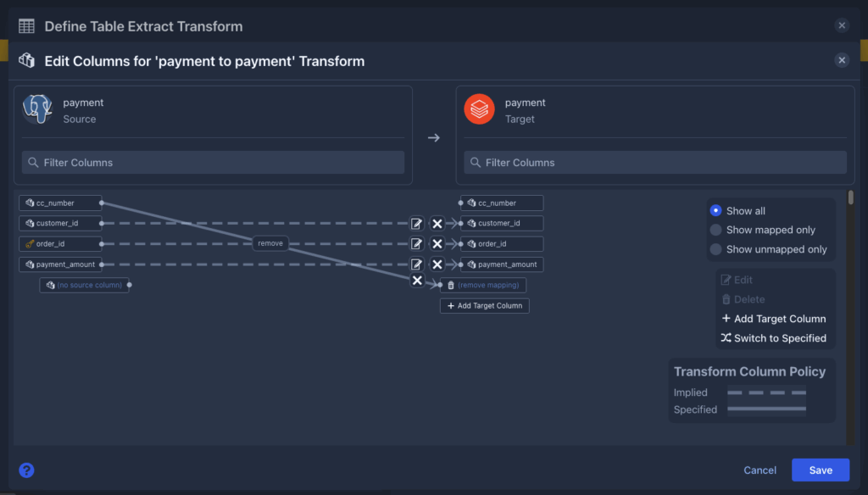Click the Implied dashed line legend sample

pos(766,392)
